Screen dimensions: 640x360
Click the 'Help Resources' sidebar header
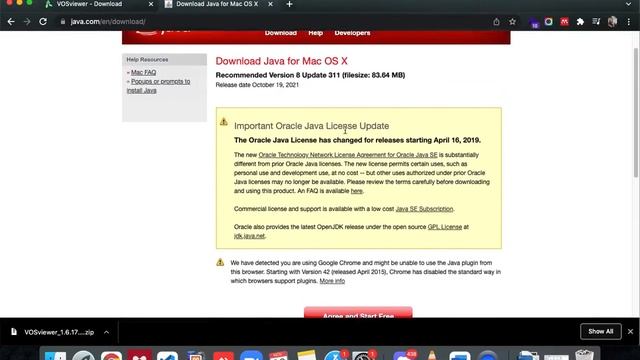pos(164,60)
